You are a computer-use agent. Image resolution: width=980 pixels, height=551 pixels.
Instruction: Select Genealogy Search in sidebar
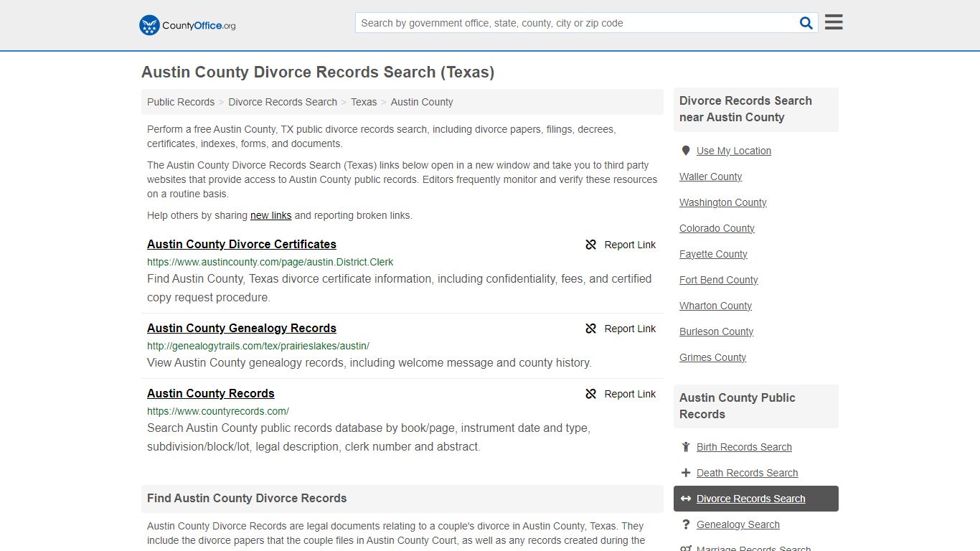pos(738,524)
